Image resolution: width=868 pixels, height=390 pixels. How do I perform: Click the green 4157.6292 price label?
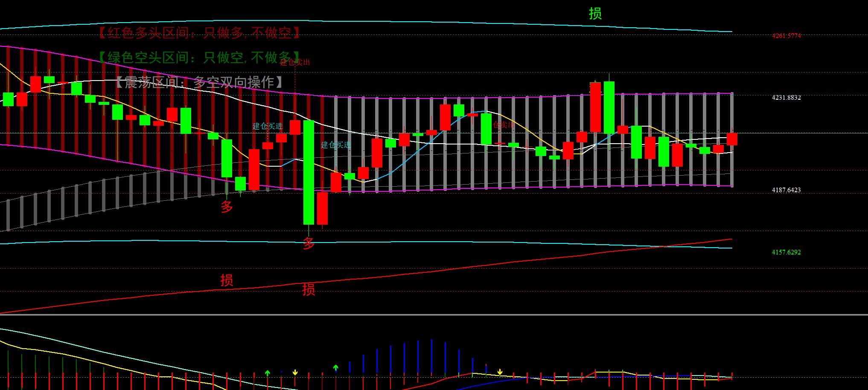click(x=786, y=252)
